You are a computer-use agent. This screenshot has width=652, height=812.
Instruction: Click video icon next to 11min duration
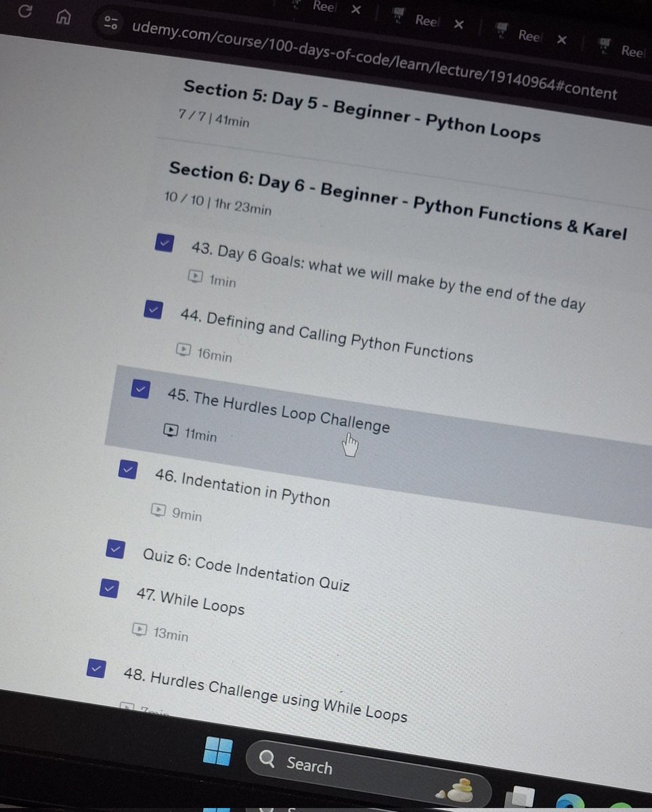pyautogui.click(x=171, y=430)
